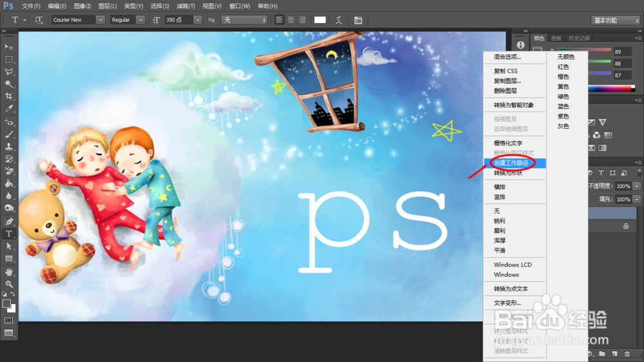
Task: Set center text alignment
Action: (291, 20)
